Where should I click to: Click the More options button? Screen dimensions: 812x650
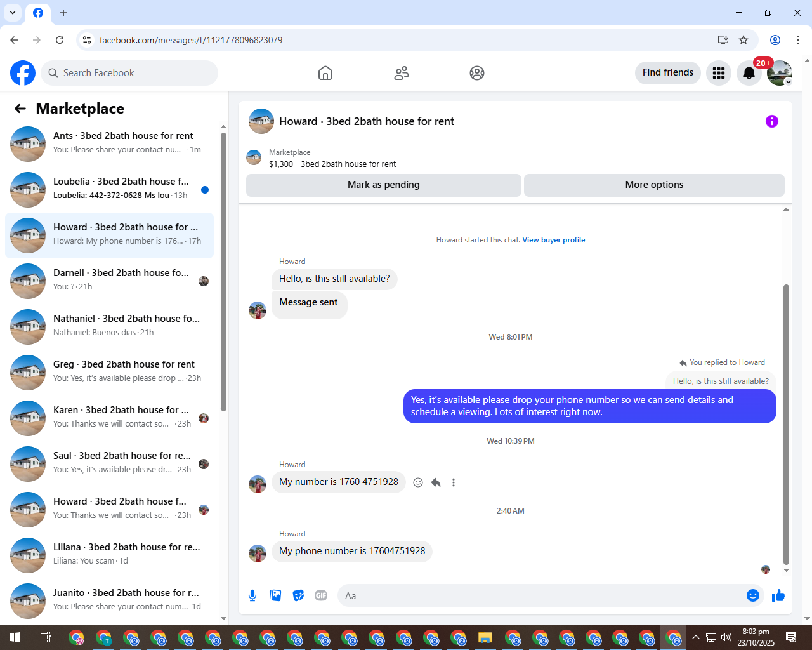654,185
